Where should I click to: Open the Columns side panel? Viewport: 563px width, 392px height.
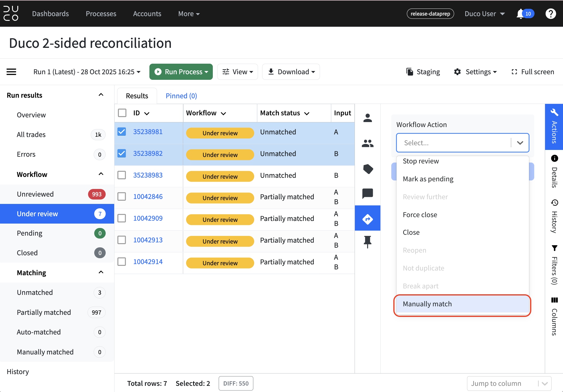coord(554,316)
